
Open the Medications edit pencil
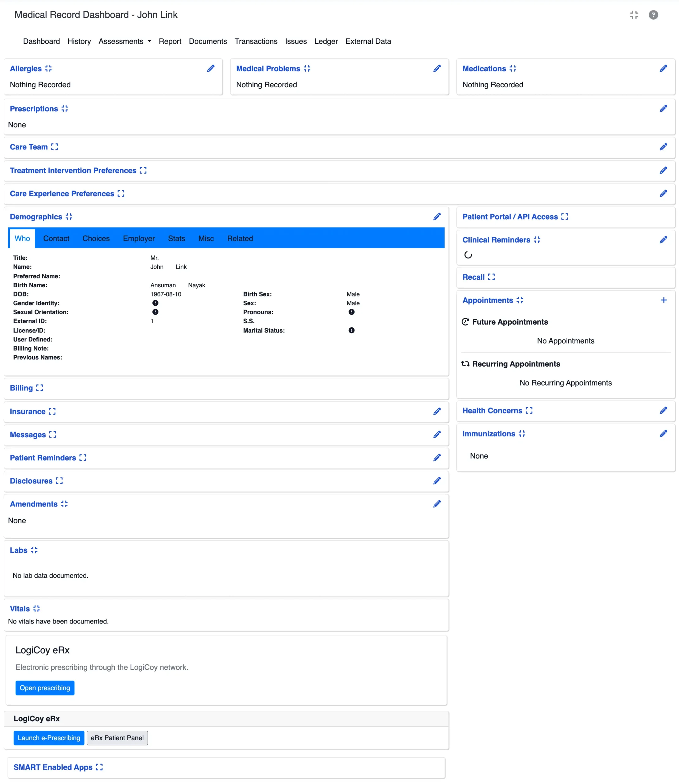pos(663,69)
